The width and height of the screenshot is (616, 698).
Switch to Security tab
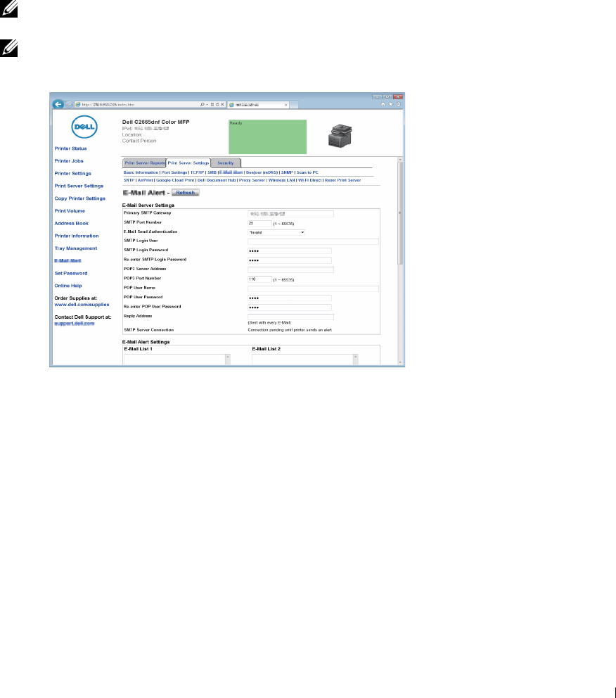coord(226,163)
